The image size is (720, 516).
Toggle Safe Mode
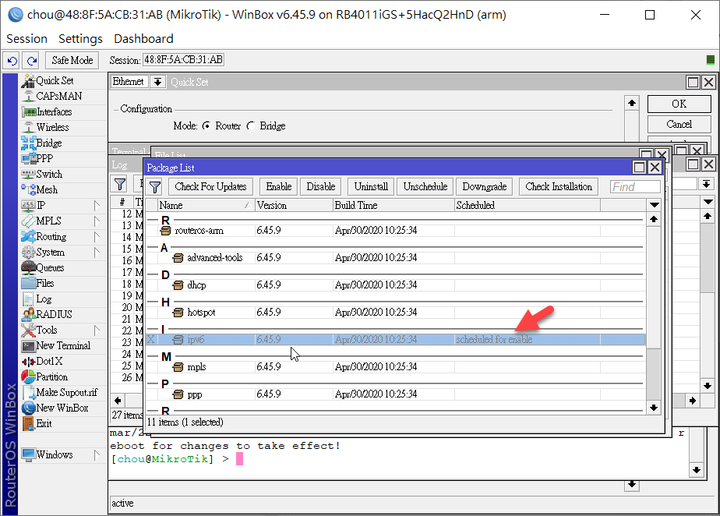pos(72,60)
